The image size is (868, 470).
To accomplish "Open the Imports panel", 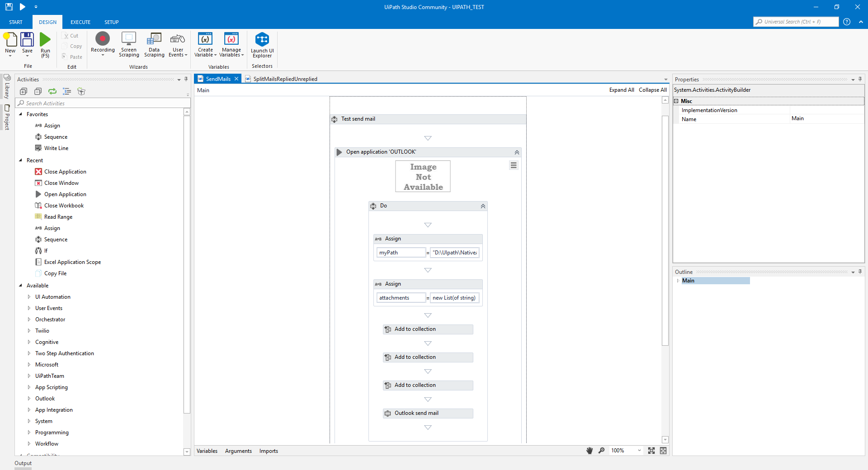I will (269, 451).
